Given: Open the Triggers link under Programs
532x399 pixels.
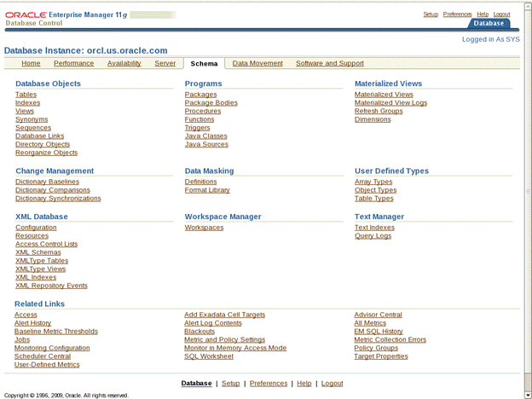Looking at the screenshot, I should click(x=197, y=128).
